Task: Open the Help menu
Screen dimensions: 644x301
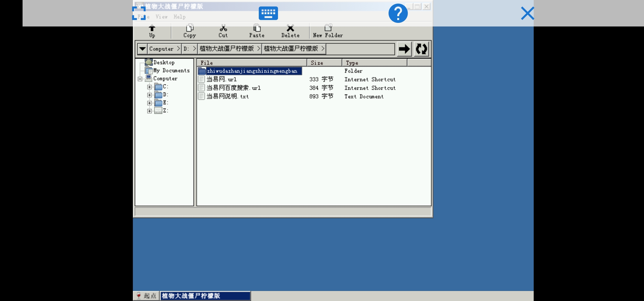Action: (180, 17)
